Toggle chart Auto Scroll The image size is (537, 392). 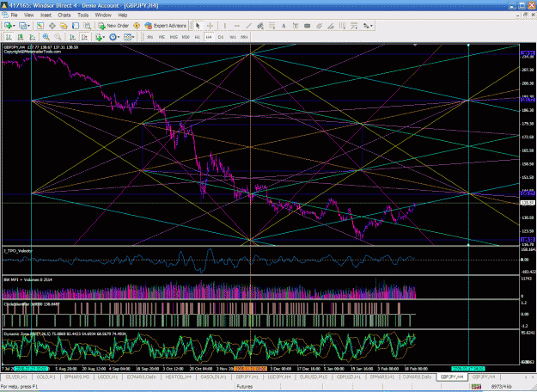click(72, 37)
